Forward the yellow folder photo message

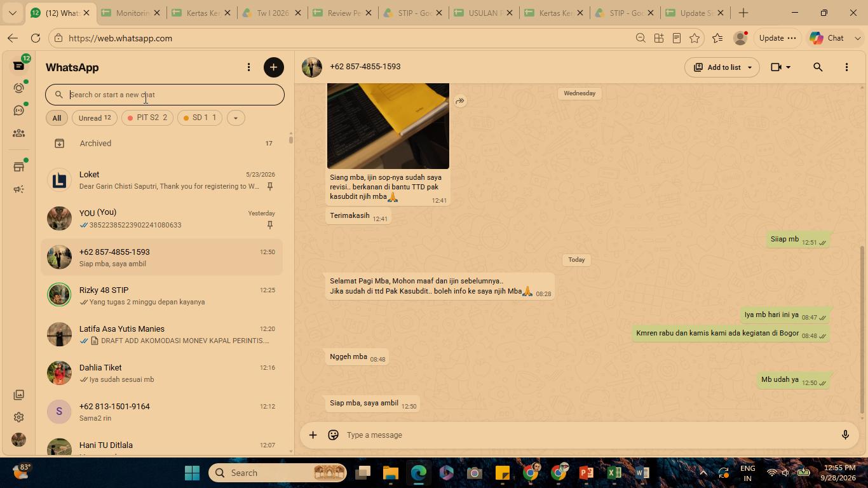point(460,101)
